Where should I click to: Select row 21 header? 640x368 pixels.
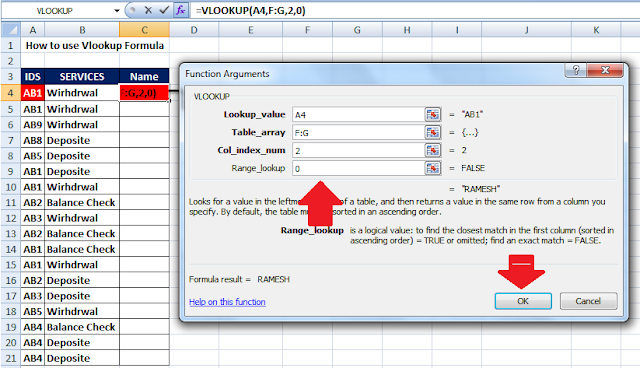(11, 358)
